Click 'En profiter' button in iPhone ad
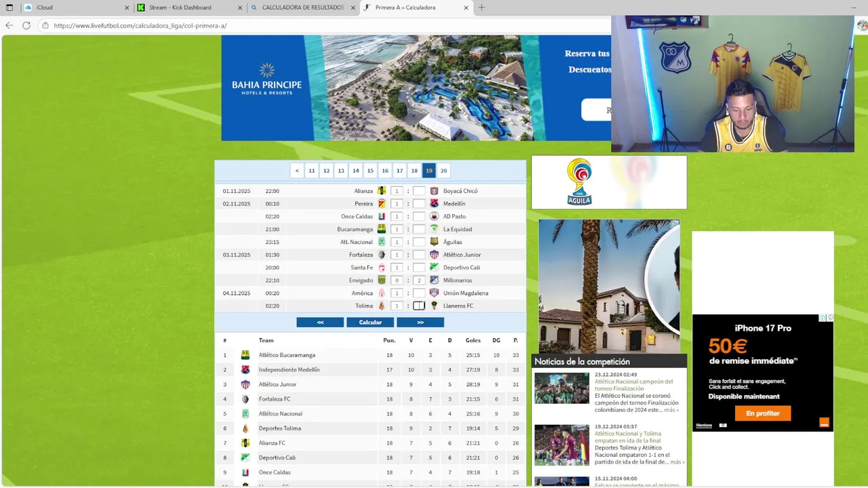The height and width of the screenshot is (488, 868). pos(763,413)
